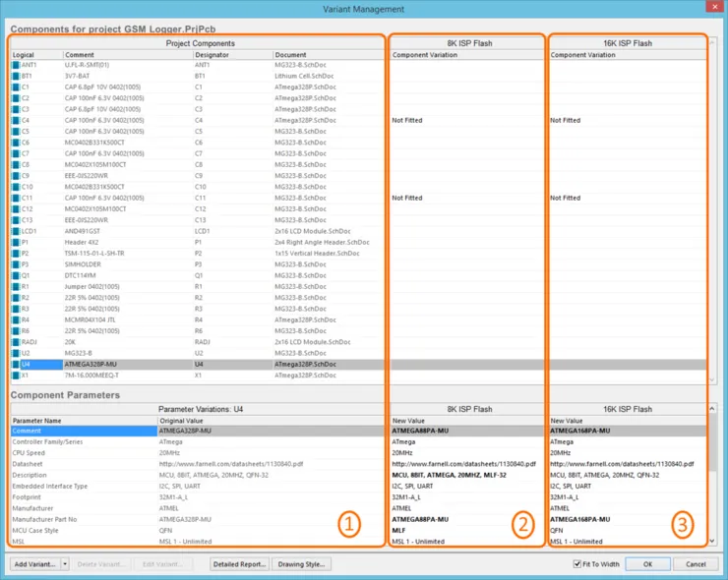Click the component icon beside R4
728x580 pixels.
(x=16, y=319)
